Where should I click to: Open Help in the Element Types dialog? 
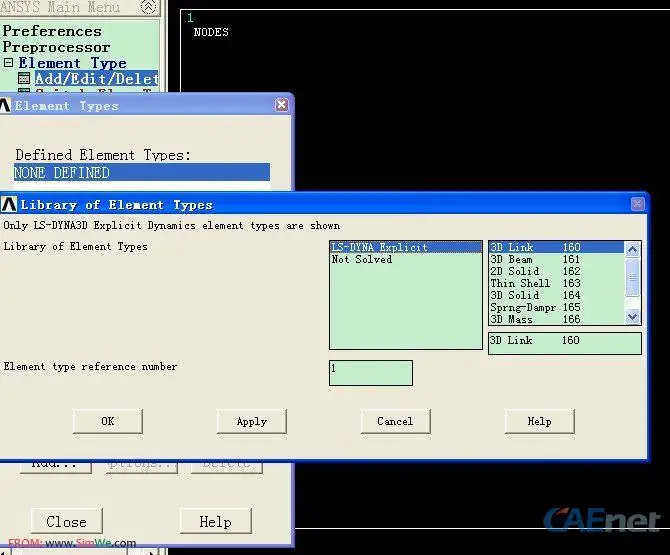pyautogui.click(x=215, y=521)
